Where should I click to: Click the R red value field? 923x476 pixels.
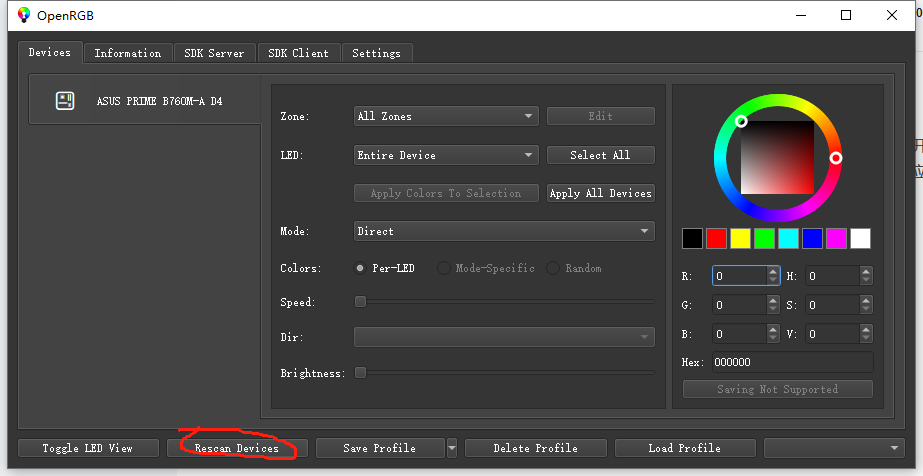coord(740,275)
